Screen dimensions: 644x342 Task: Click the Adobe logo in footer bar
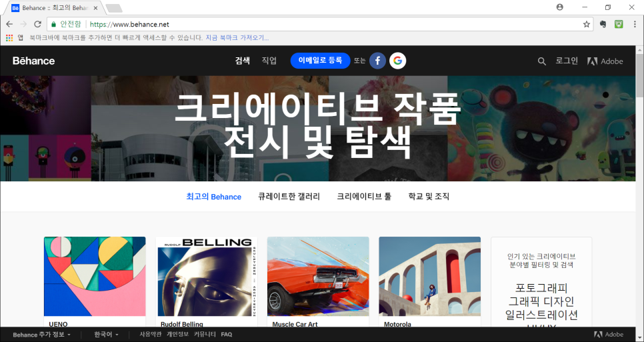609,335
